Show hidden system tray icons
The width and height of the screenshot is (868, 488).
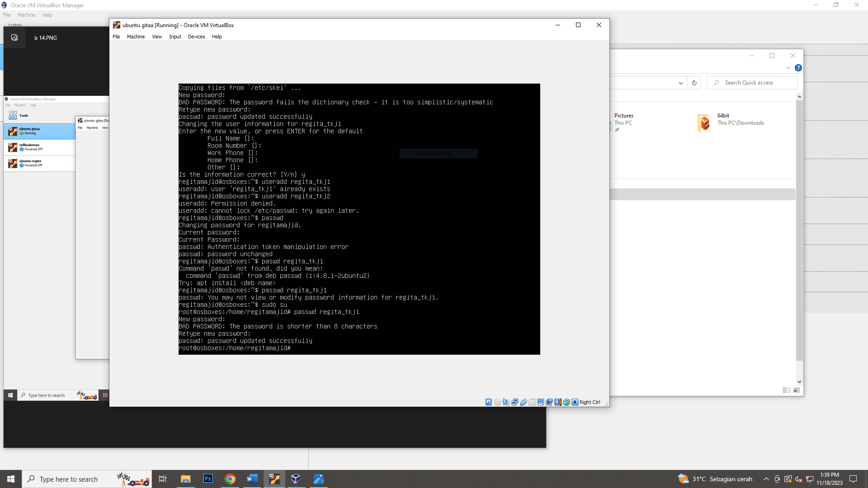tap(766, 479)
